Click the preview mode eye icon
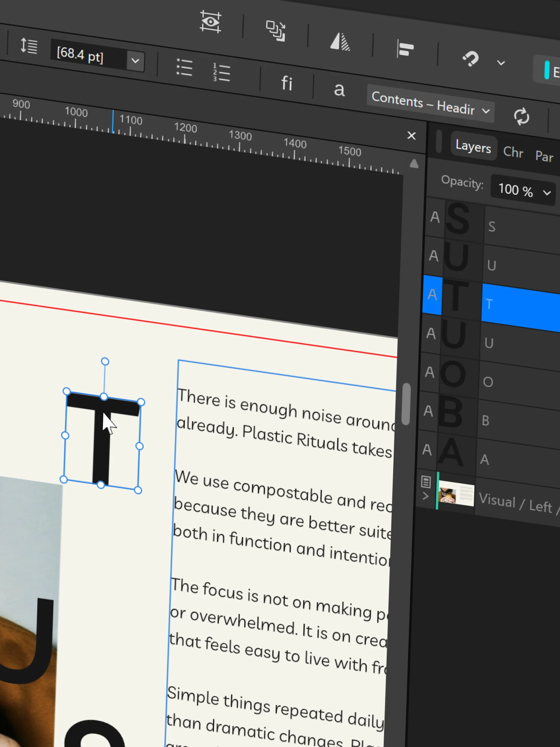 pyautogui.click(x=210, y=22)
